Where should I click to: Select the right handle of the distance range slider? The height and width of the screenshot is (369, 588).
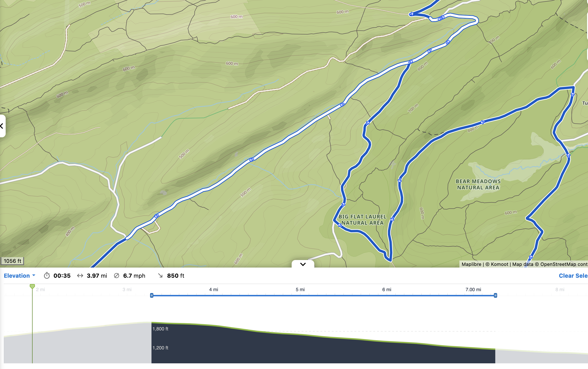click(x=496, y=296)
